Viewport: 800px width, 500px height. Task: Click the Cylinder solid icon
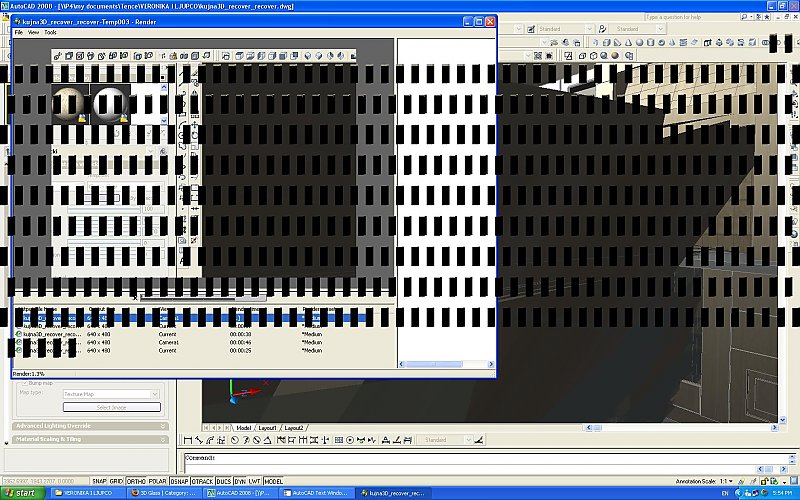(651, 42)
